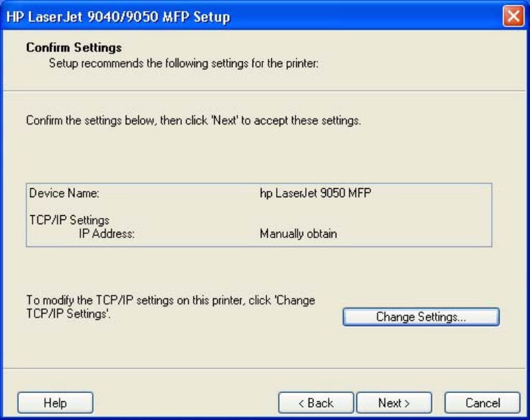Click the 'Confirm the settings below' instruction text
This screenshot has width=530, height=420.
(194, 120)
